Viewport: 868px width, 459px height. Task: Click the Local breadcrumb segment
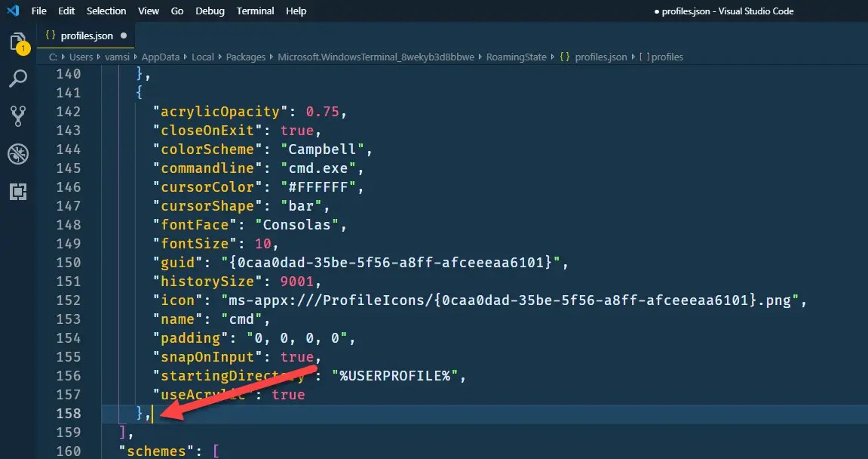coord(203,57)
